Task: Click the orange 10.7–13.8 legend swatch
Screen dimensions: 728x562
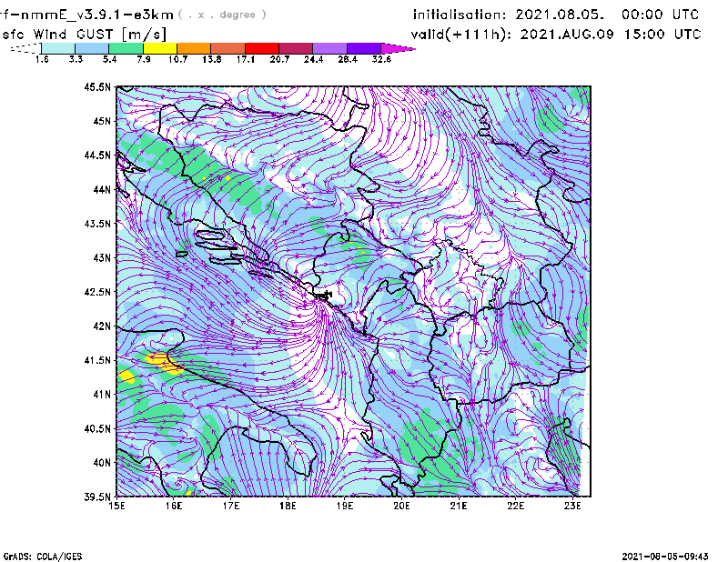Action: pyautogui.click(x=194, y=48)
